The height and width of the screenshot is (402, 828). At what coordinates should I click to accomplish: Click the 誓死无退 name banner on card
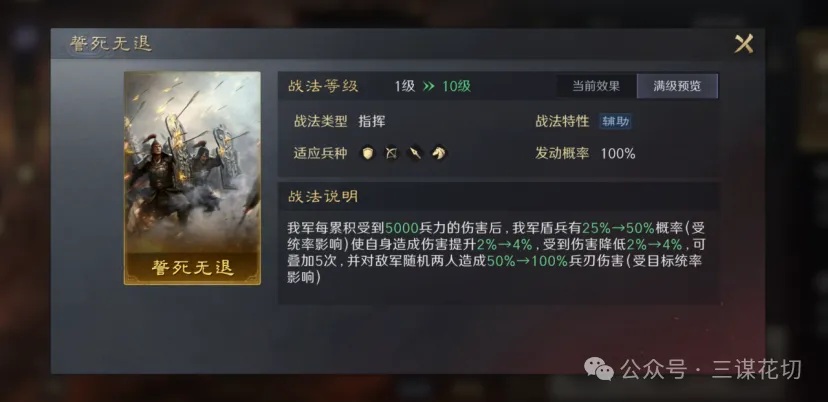192,268
